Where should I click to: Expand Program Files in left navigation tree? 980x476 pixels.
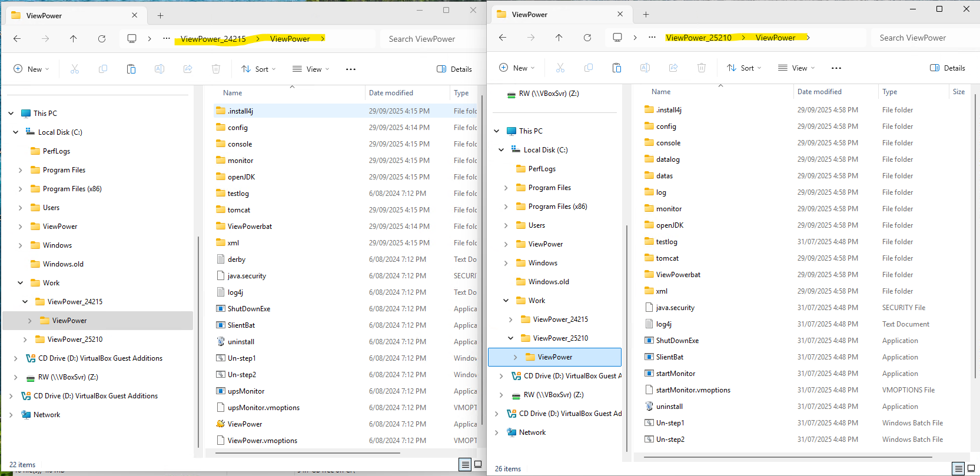click(x=21, y=170)
